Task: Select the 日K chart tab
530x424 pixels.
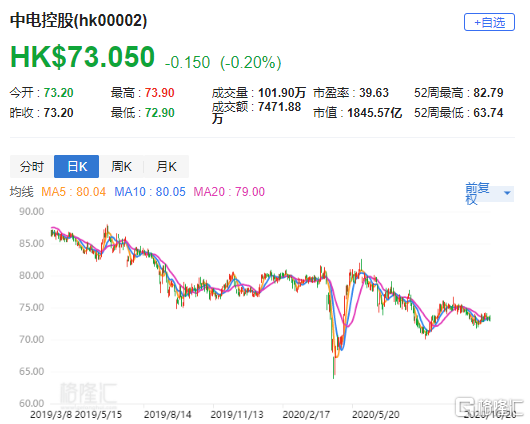Action: 77,166
